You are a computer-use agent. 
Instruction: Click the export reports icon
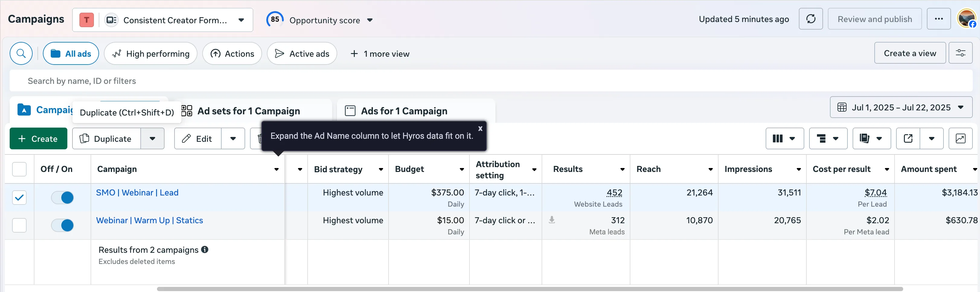coord(908,138)
